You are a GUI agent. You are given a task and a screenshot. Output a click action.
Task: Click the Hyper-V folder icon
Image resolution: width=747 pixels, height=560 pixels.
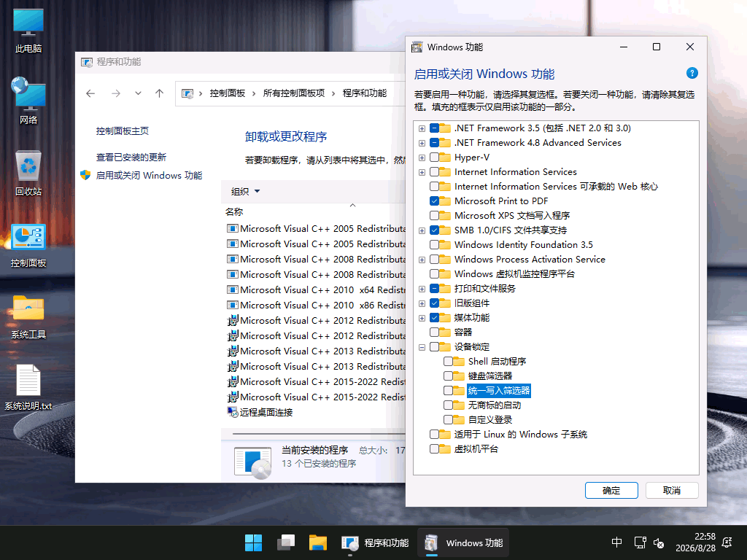445,157
